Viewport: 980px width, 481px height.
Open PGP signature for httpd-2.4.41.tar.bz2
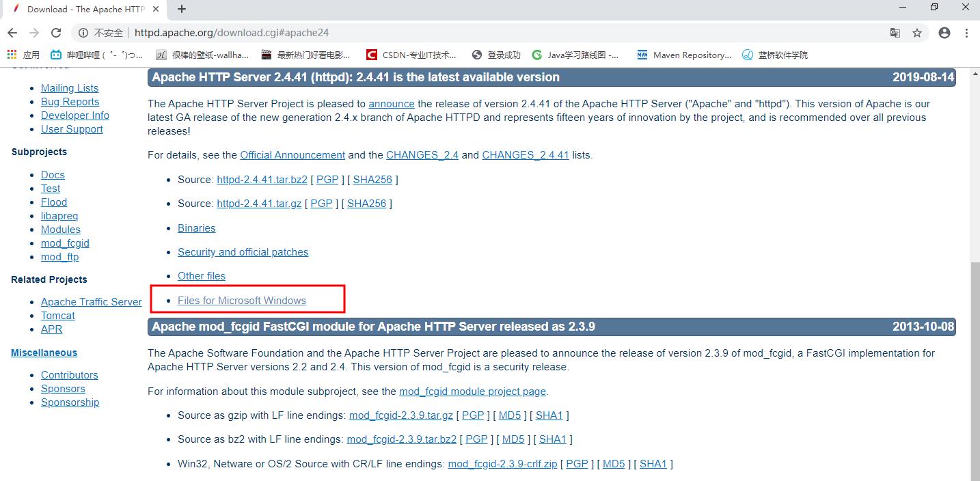click(x=327, y=180)
